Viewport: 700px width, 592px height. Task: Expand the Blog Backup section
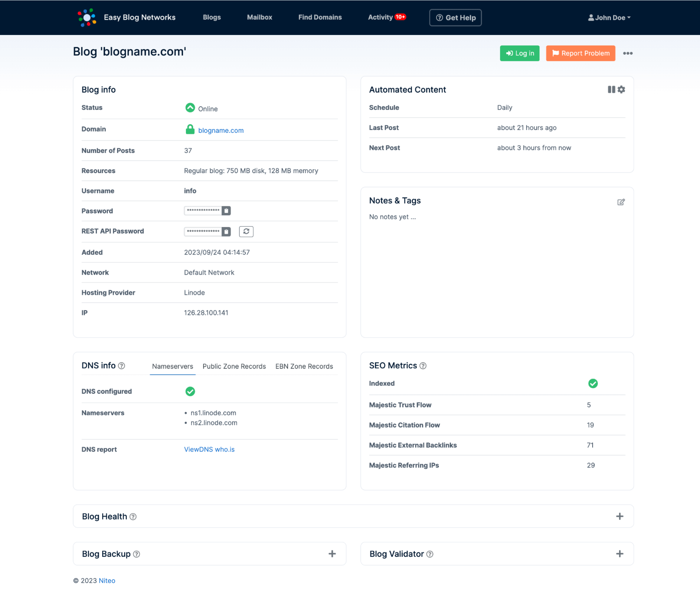[332, 554]
